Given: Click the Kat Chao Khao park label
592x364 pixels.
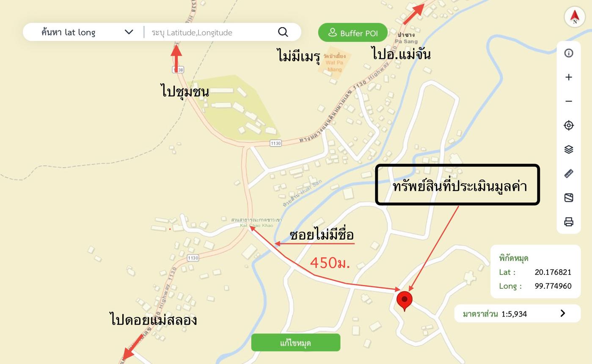Looking at the screenshot, I should 256,223.
